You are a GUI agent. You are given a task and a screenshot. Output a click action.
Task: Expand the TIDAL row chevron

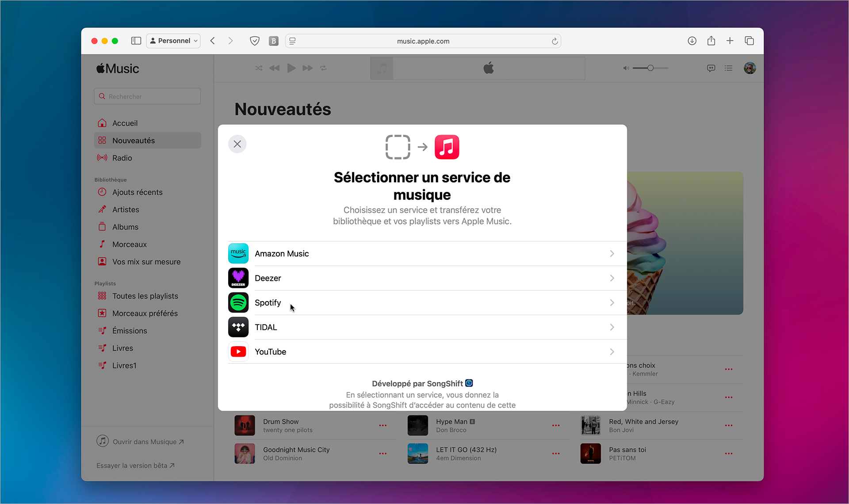[612, 327]
